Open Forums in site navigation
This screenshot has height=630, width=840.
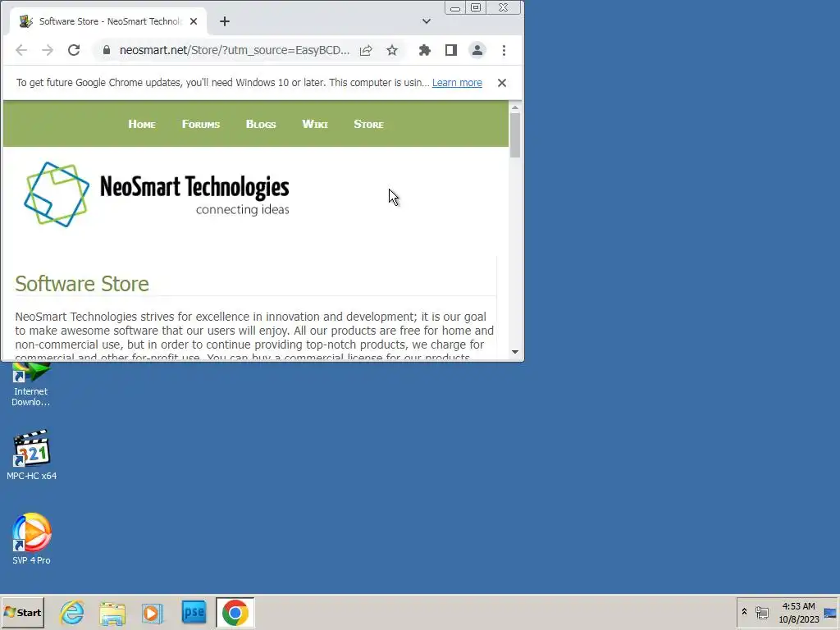point(201,125)
